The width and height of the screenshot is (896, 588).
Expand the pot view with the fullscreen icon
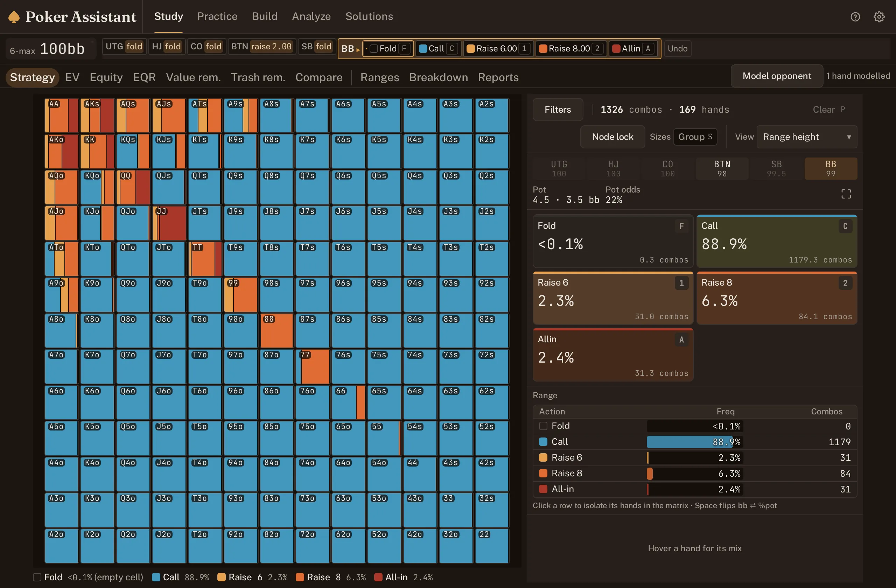[x=846, y=194]
